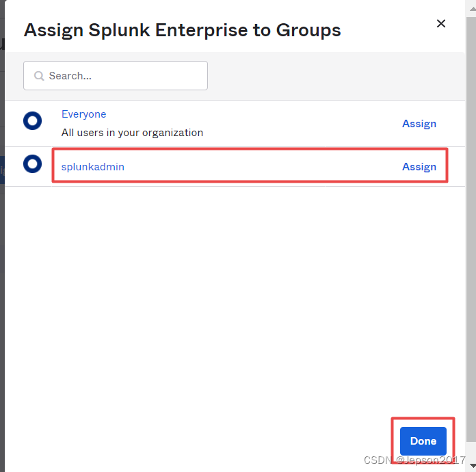The height and width of the screenshot is (472, 476).
Task: Close the Assign Splunk Enterprise dialog
Action: [x=441, y=23]
